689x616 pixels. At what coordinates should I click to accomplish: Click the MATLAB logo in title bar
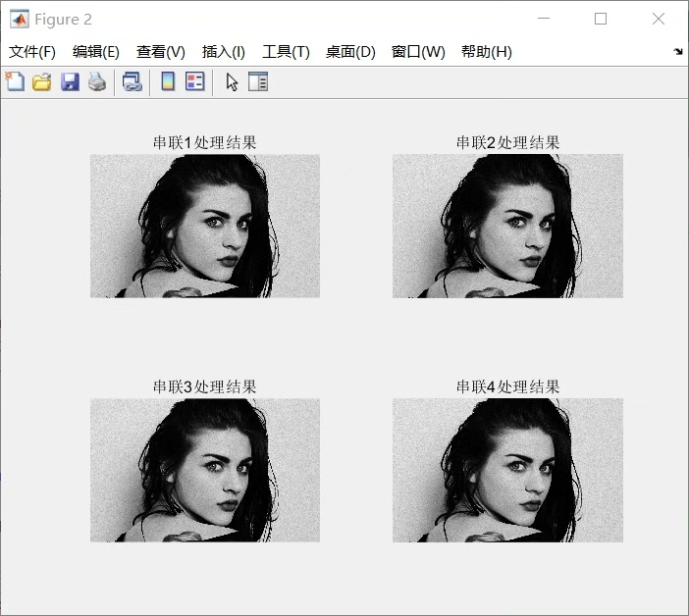point(20,20)
